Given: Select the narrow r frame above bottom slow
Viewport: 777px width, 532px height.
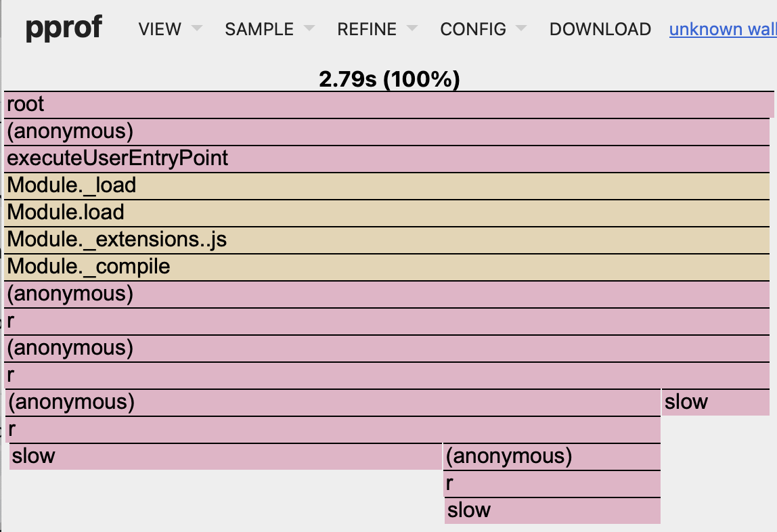Looking at the screenshot, I should click(552, 484).
